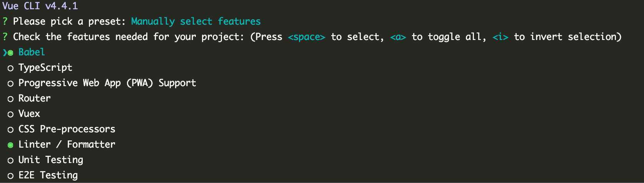This screenshot has width=644, height=183.
Task: Enable the Unit Testing circle
Action: click(x=10, y=161)
